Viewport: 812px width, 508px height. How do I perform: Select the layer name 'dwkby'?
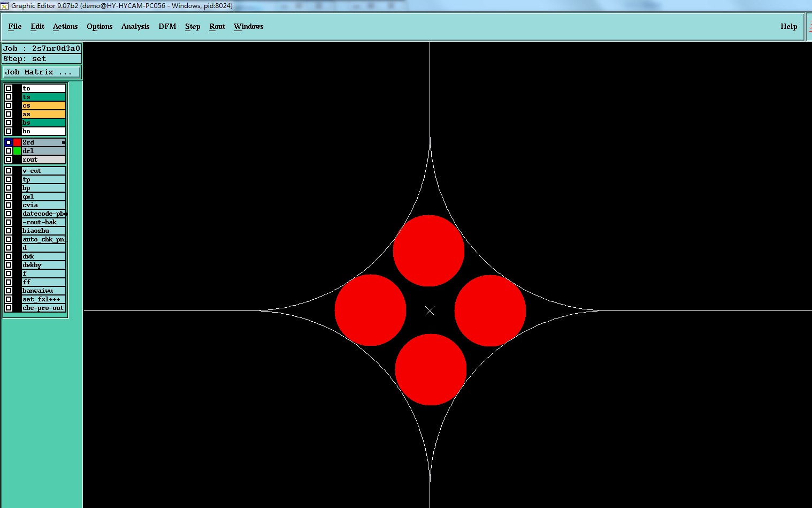[43, 265]
